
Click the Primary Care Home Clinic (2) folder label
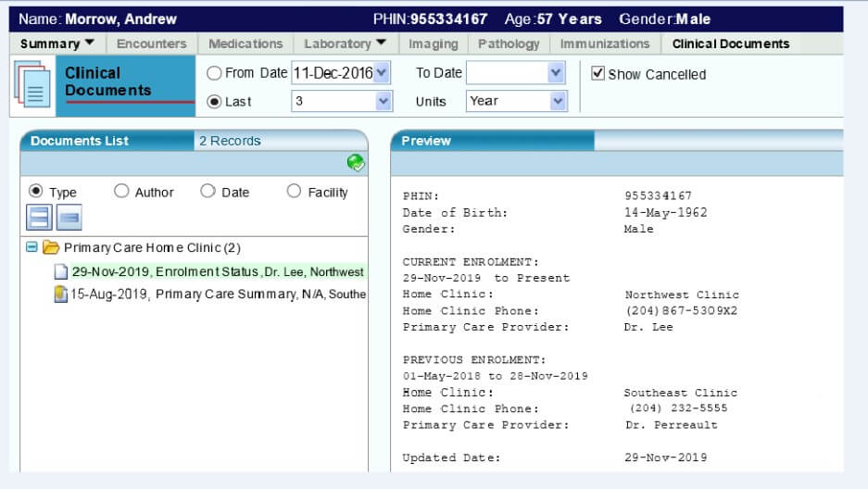tap(152, 247)
